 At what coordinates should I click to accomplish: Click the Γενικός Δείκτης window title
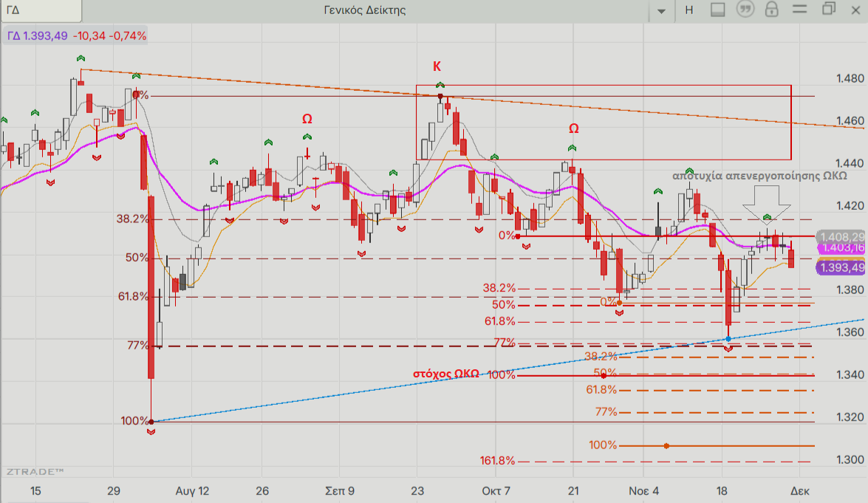click(x=365, y=10)
